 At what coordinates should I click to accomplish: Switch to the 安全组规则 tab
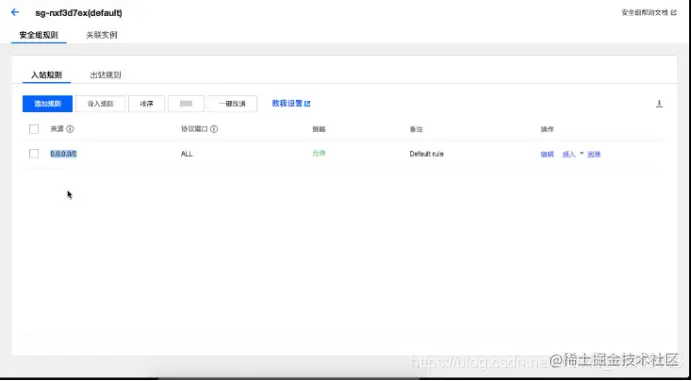39,35
